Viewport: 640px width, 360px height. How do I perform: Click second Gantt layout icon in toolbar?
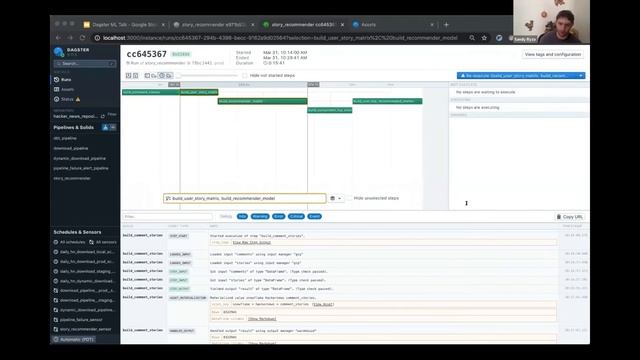click(x=136, y=76)
